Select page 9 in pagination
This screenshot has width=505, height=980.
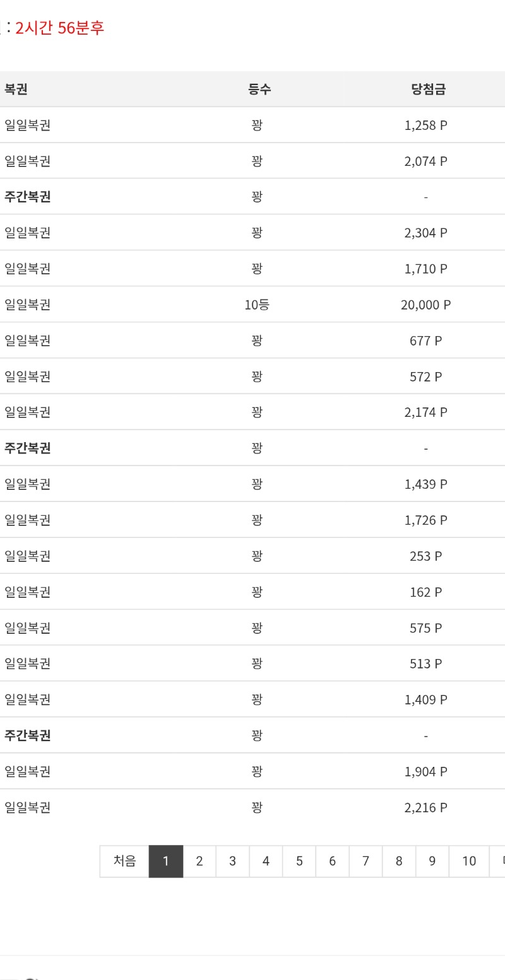click(x=432, y=861)
